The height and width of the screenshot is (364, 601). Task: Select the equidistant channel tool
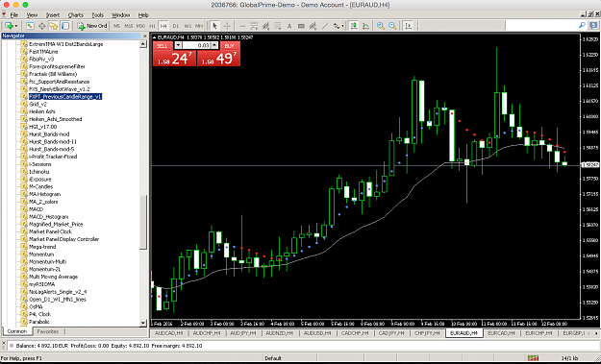tap(265, 26)
